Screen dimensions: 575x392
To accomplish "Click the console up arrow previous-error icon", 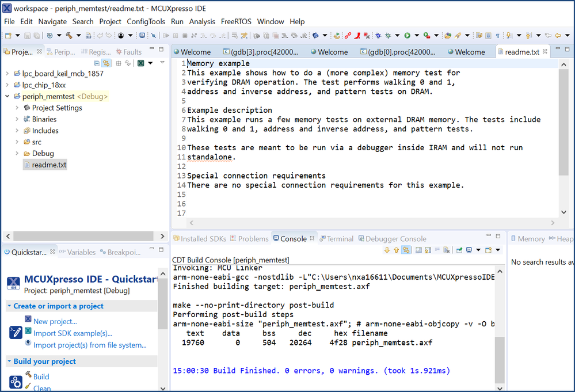I will (x=396, y=250).
